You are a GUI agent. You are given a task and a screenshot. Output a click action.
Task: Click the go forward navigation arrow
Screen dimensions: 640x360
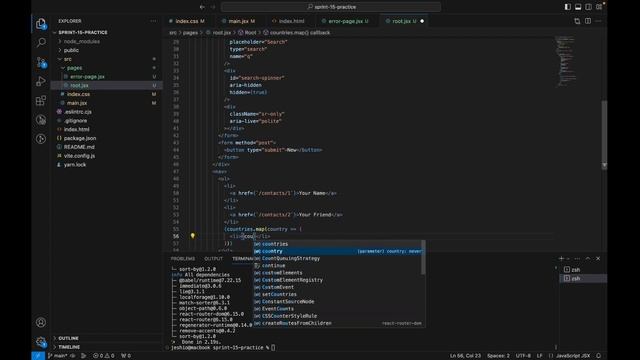coord(213,7)
